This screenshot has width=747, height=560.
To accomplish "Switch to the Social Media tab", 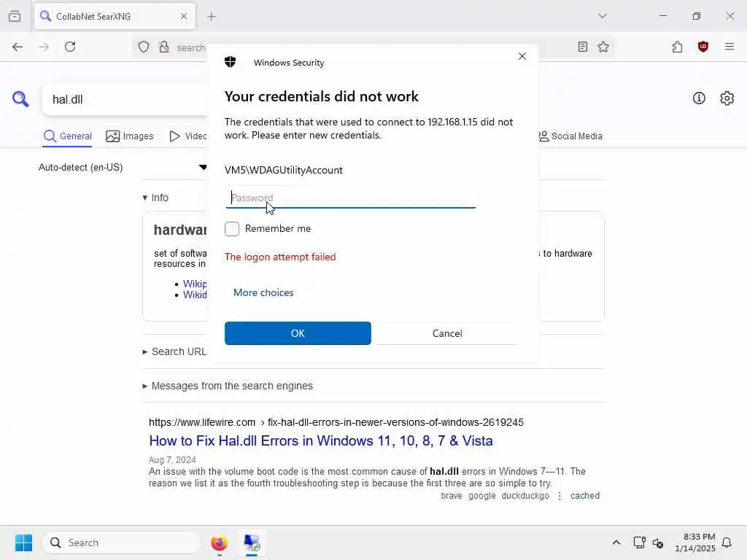I will click(x=570, y=136).
